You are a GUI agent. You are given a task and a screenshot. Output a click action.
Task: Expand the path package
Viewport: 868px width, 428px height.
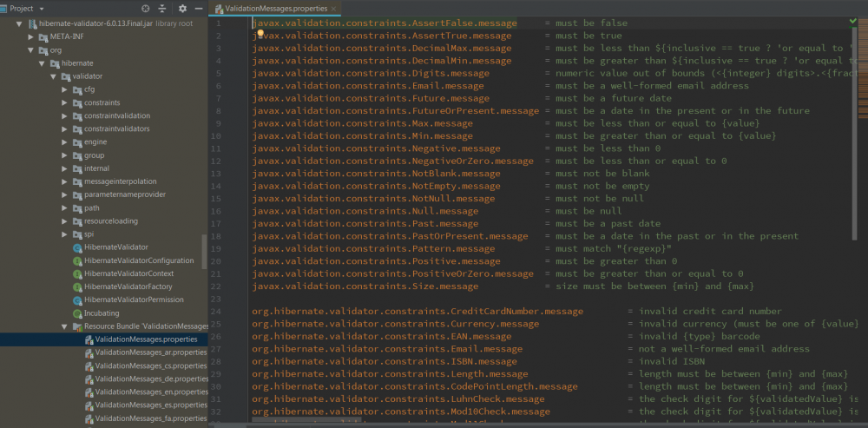click(64, 208)
